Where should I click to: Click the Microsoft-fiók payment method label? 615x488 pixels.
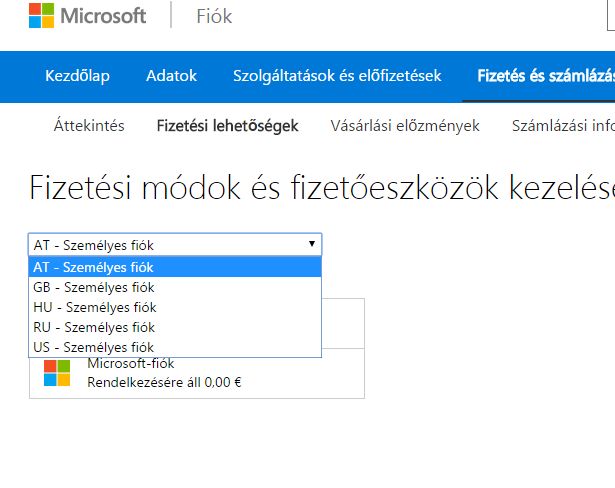tap(131, 364)
